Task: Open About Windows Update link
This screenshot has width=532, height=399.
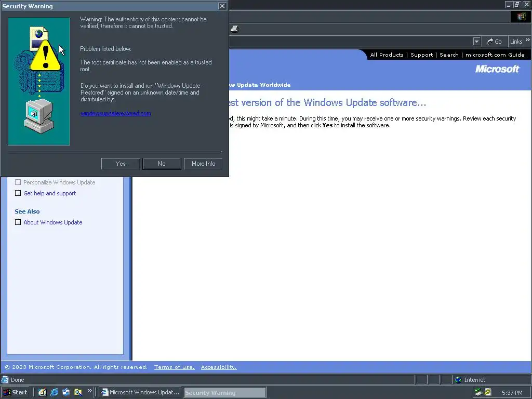Action: tap(53, 222)
